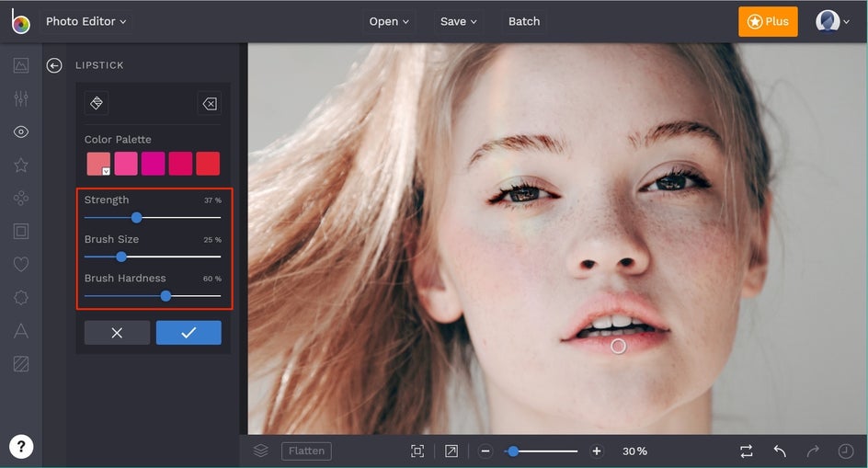Click the Brush Hardness slider handle
The height and width of the screenshot is (468, 868).
(x=166, y=296)
